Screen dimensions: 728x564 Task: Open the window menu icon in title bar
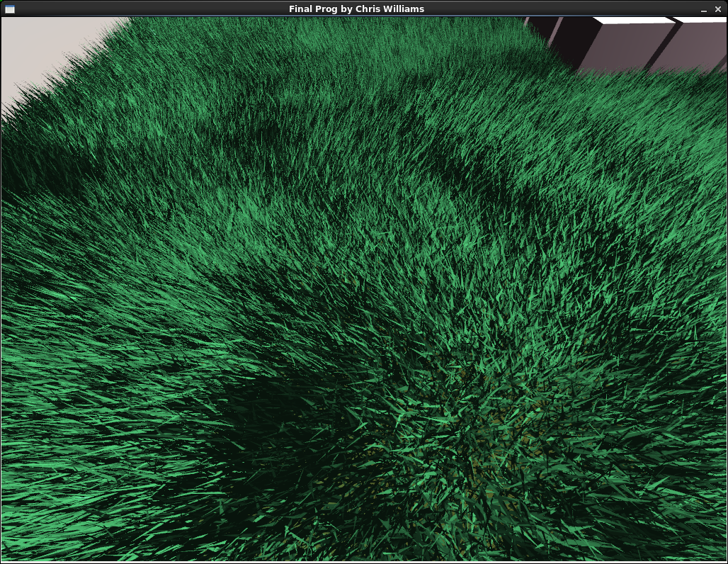(9, 9)
